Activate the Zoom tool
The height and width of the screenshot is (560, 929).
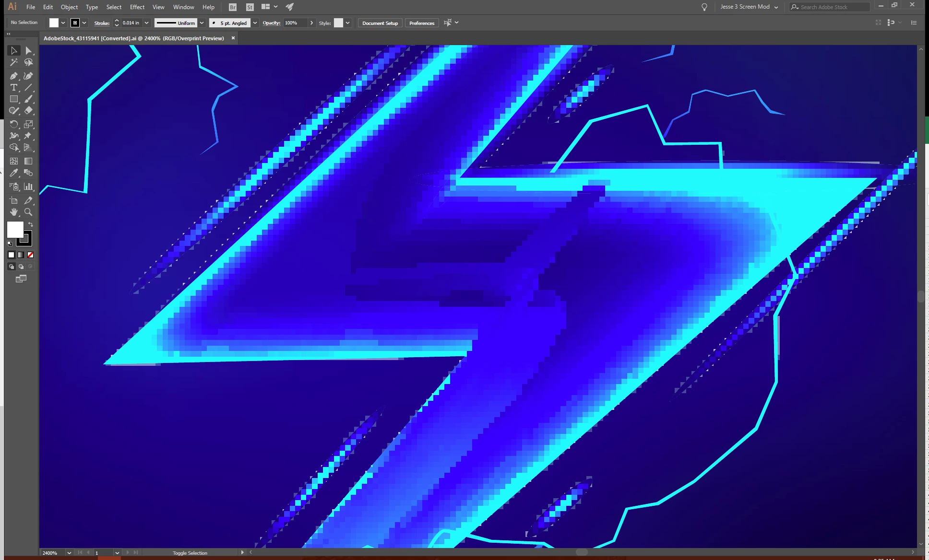28,212
